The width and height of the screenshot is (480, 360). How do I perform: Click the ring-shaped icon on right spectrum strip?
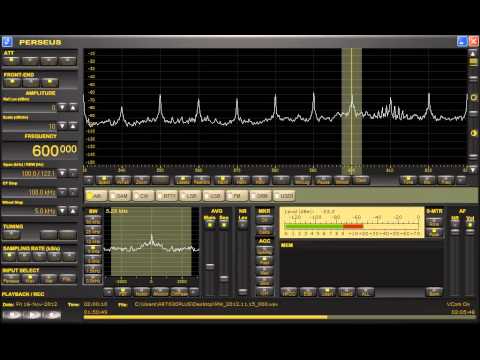(473, 98)
